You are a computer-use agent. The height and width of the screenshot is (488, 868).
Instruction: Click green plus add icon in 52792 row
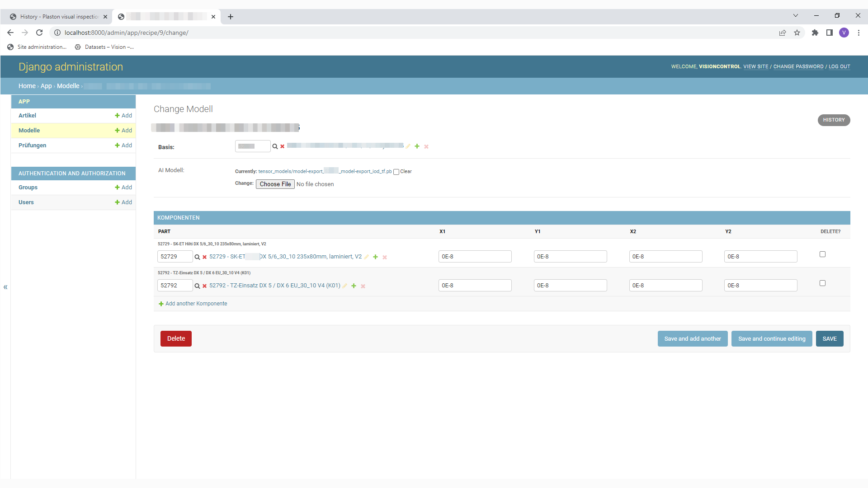coord(354,286)
